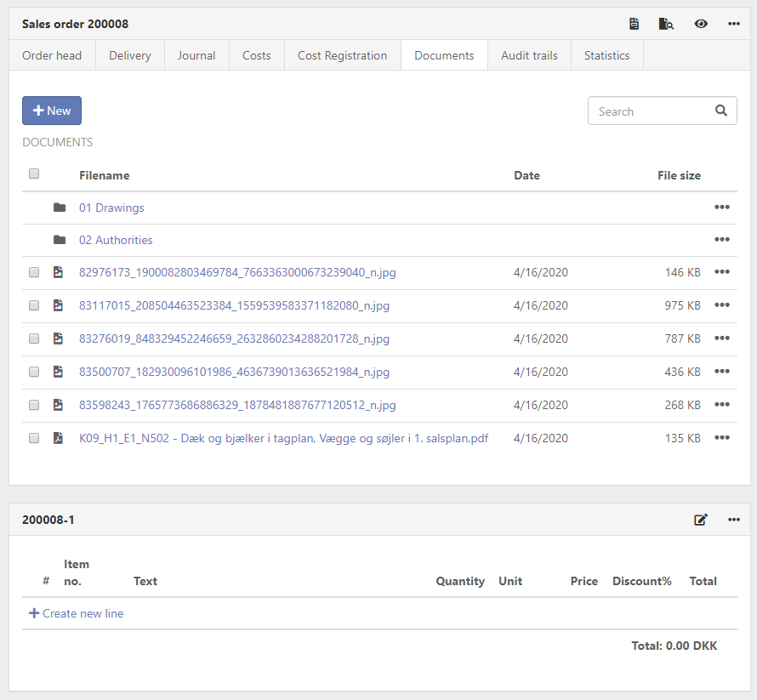The width and height of the screenshot is (757, 700).
Task: Click the New document button
Action: coord(52,111)
